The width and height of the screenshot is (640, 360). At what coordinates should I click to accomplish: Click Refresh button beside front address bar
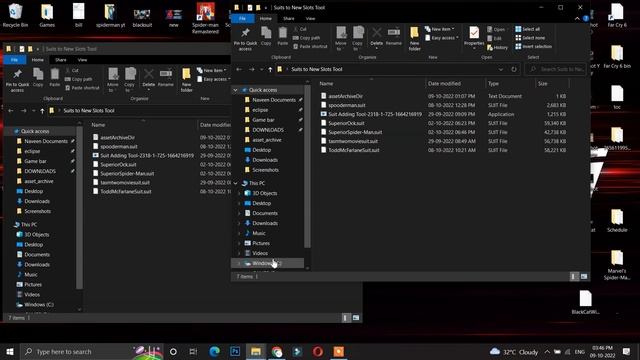(x=514, y=69)
